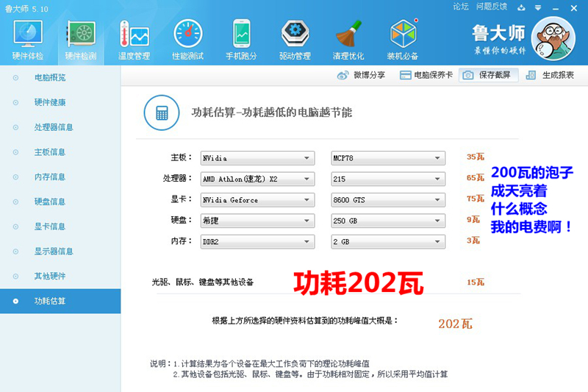Viewport: 588px width, 392px height.
Task: Click the 3瓦 memory power value
Action: [x=473, y=240]
